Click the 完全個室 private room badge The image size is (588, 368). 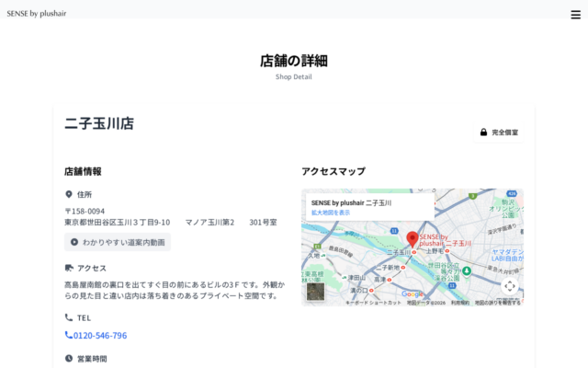point(499,132)
